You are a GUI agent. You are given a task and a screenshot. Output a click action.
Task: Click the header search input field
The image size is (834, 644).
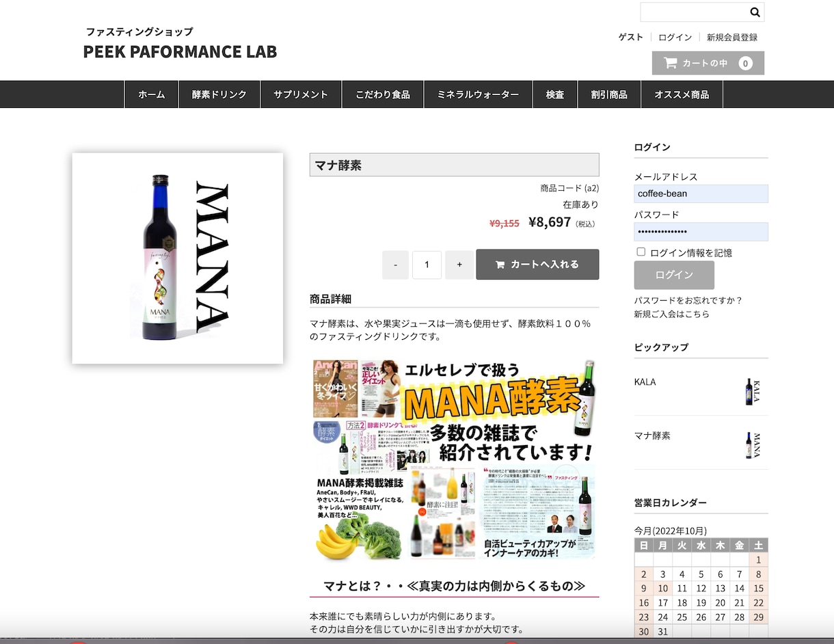pos(693,12)
